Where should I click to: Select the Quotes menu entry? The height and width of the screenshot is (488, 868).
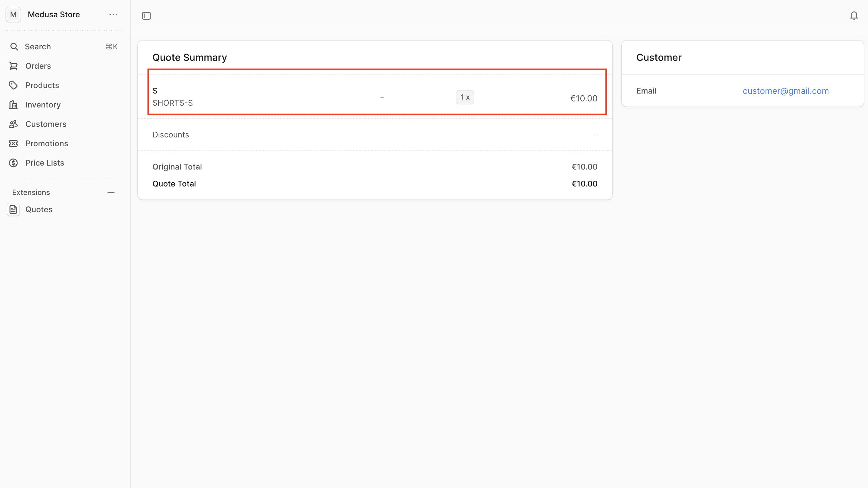(38, 209)
